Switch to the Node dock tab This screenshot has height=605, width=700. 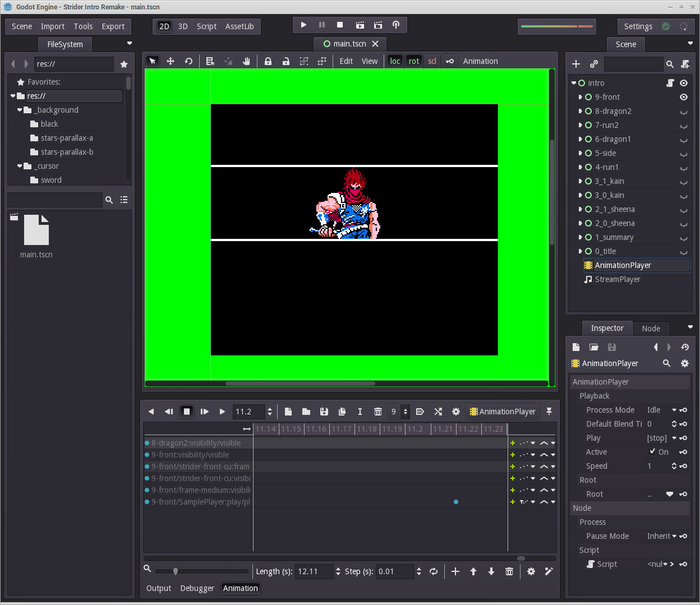pyautogui.click(x=651, y=329)
